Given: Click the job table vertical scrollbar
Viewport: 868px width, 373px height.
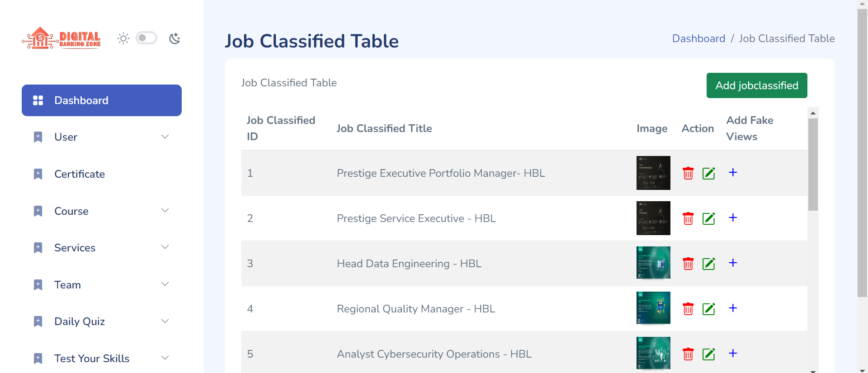Looking at the screenshot, I should [813, 165].
